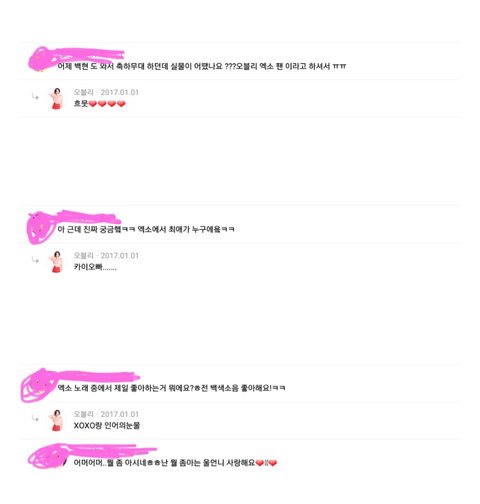The image size is (480, 504).
Task: Click the reply arrow beside the XOXO랑 인어의눈물 reply
Action: click(35, 419)
